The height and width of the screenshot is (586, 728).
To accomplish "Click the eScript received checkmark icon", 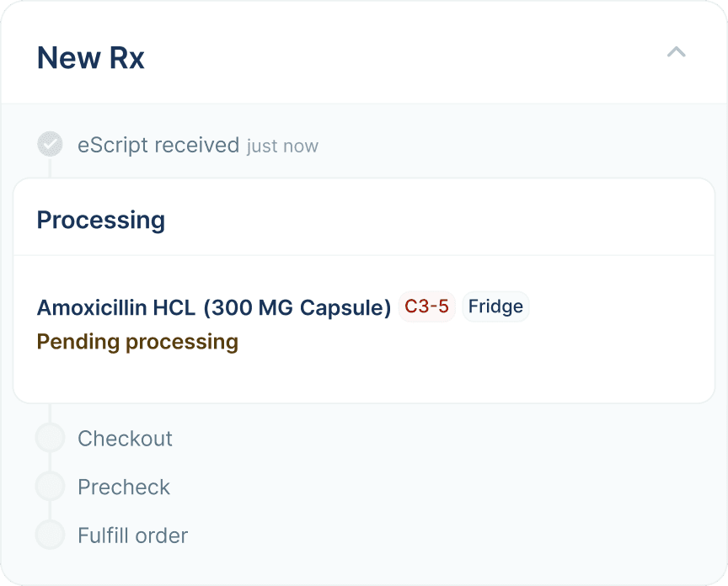I will (51, 144).
